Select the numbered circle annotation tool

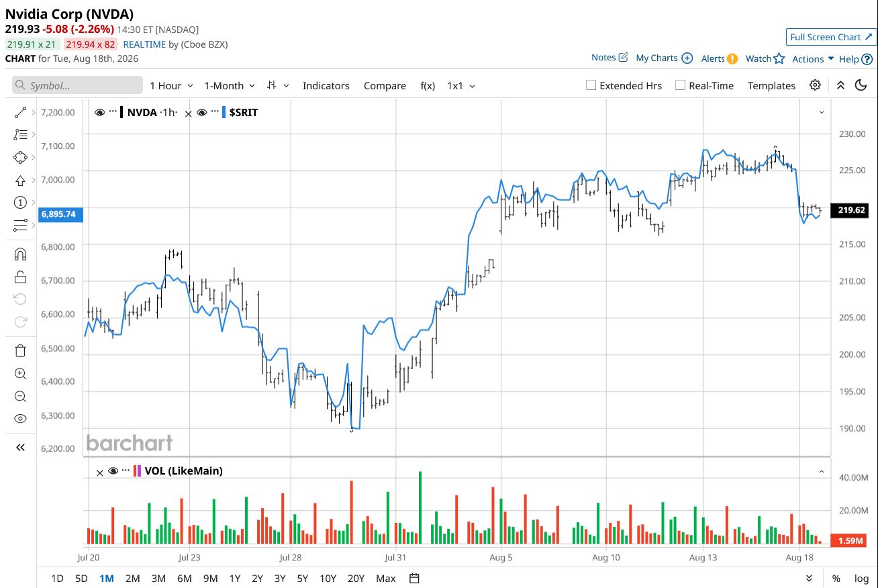(20, 203)
